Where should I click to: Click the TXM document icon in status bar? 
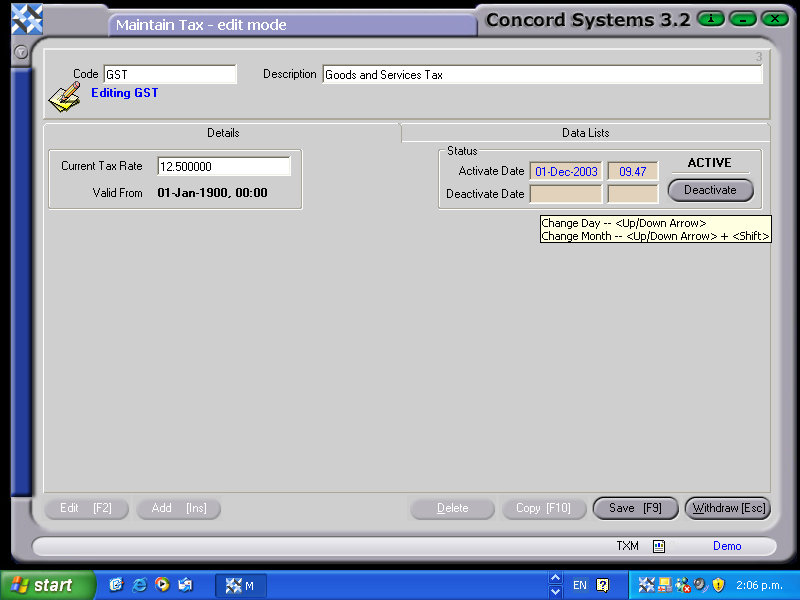coord(658,546)
